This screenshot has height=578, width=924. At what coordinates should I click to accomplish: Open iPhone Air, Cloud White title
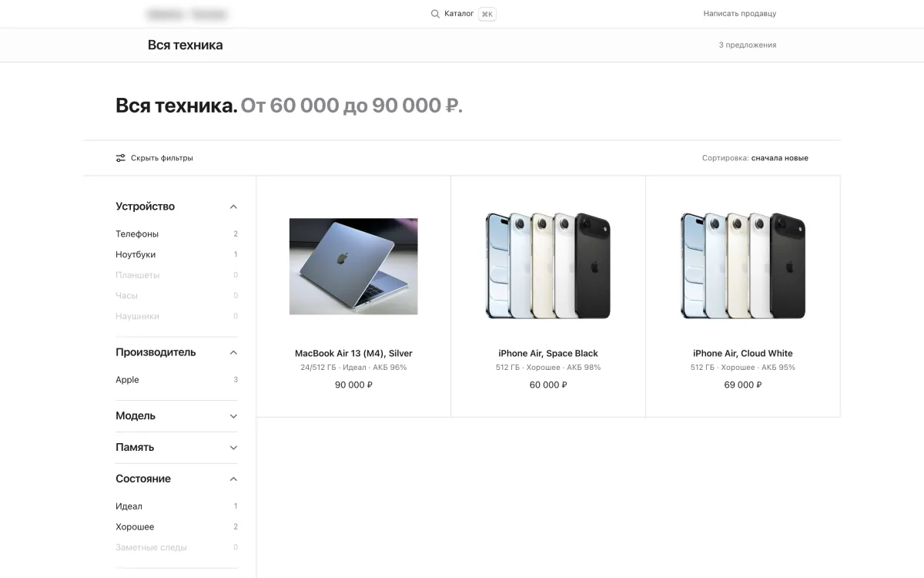[743, 354]
